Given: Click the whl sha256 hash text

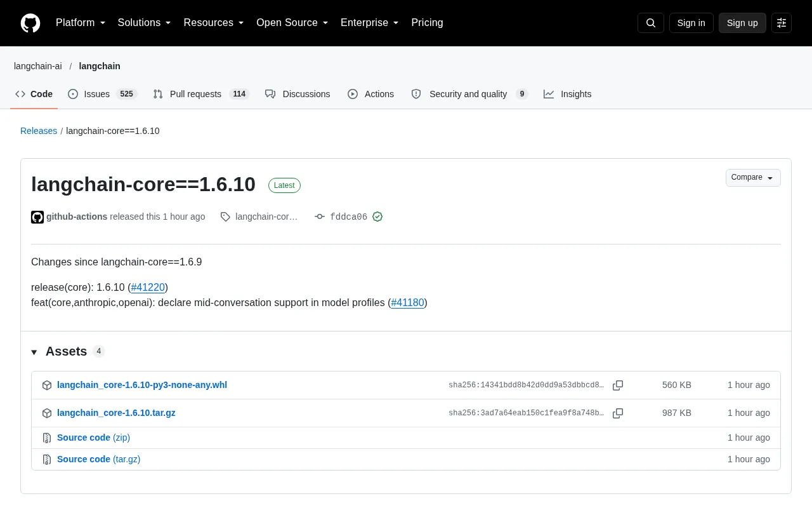Looking at the screenshot, I should point(527,385).
